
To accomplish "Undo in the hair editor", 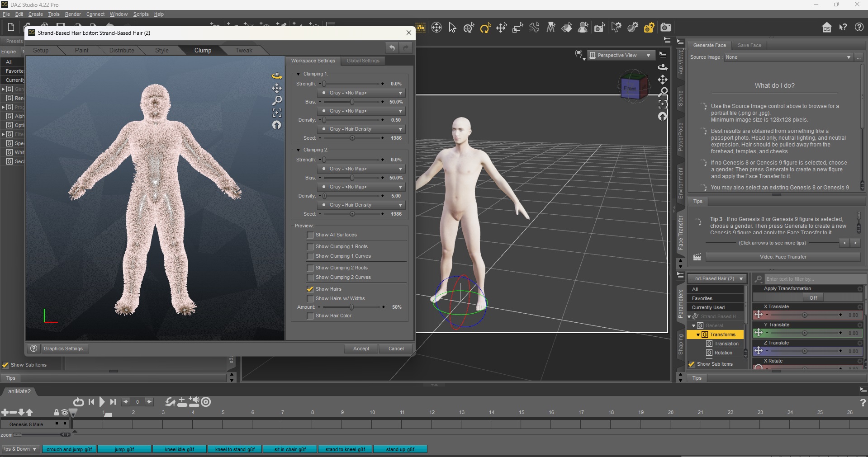I will click(392, 47).
